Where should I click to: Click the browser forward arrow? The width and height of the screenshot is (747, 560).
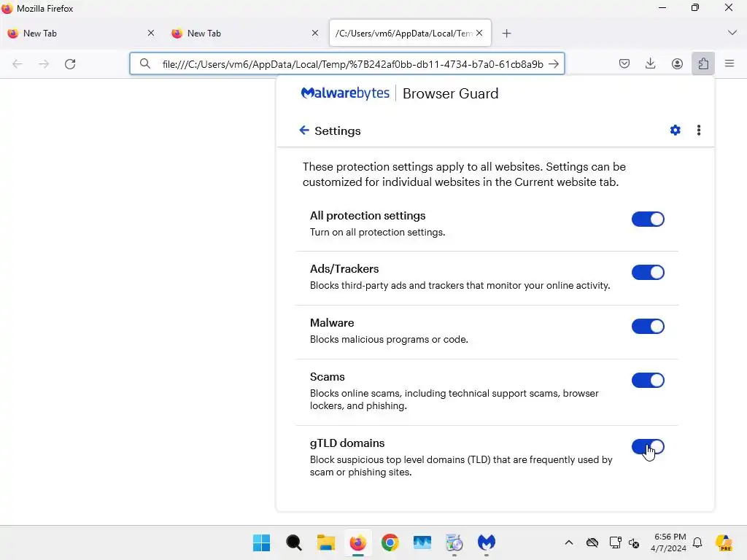44,64
